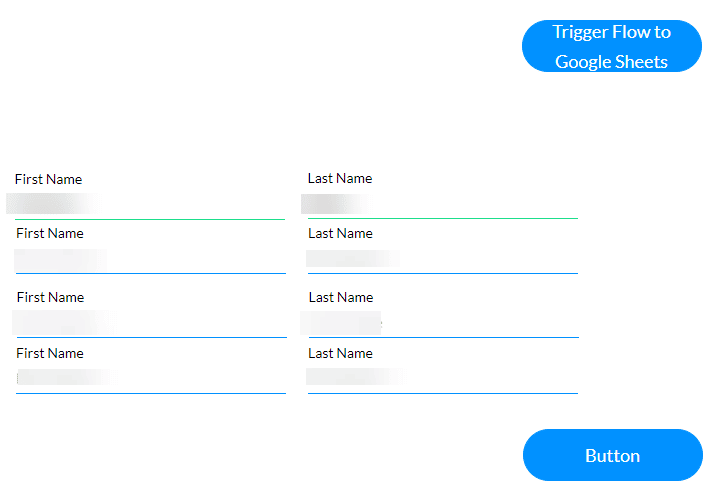This screenshot has width=714, height=492.
Task: Click the Trigger Flow to Google Sheets button
Action: click(612, 46)
